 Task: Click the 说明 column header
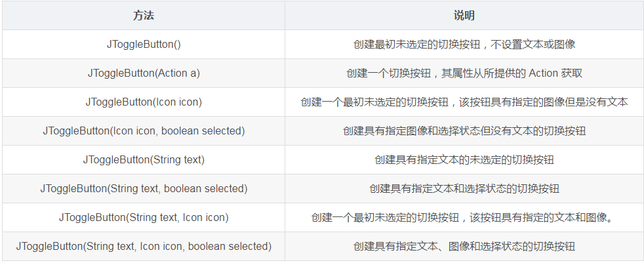coord(464,16)
